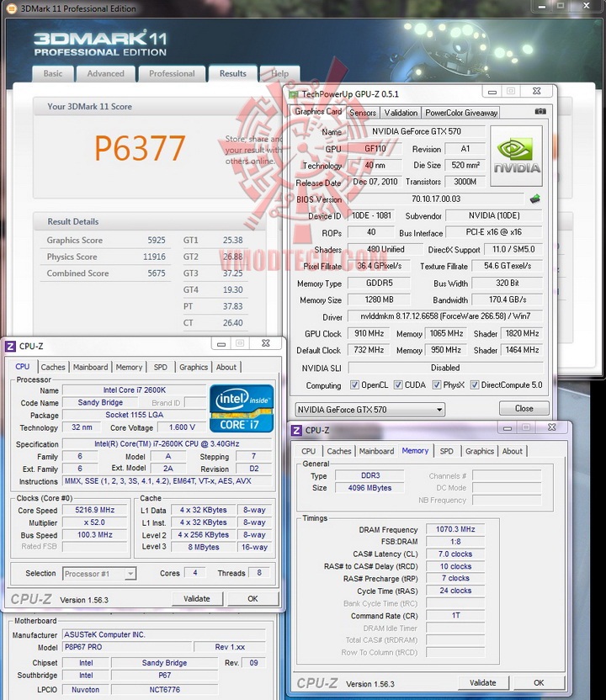
Task: Click OK in CPU-Z processor window
Action: [x=252, y=599]
